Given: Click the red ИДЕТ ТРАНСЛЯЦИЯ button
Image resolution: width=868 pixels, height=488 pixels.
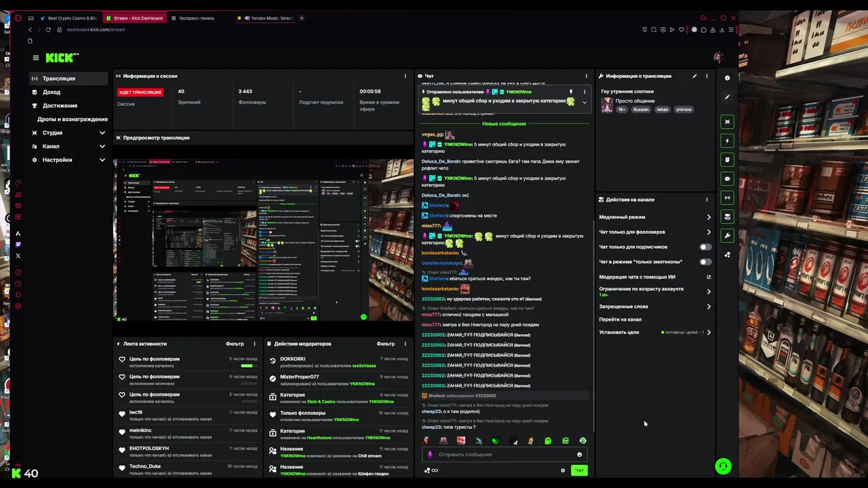Looking at the screenshot, I should 140,92.
